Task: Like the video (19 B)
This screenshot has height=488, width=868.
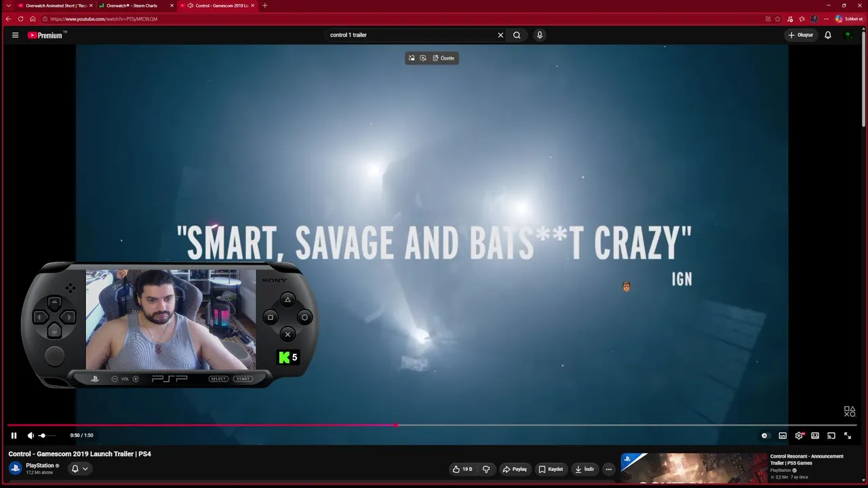Action: pyautogui.click(x=463, y=469)
